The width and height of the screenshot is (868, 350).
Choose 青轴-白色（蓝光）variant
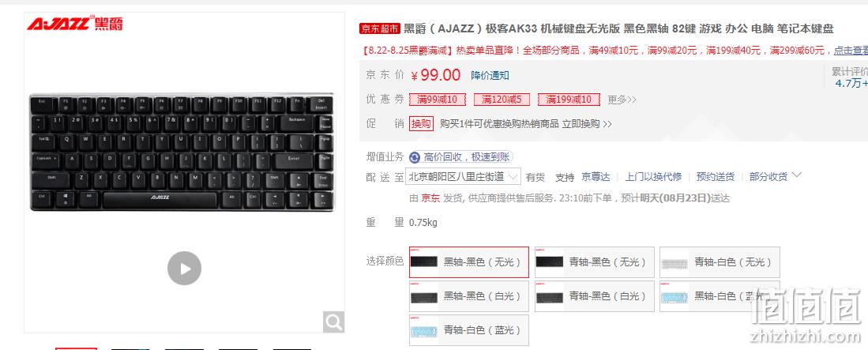click(x=469, y=330)
